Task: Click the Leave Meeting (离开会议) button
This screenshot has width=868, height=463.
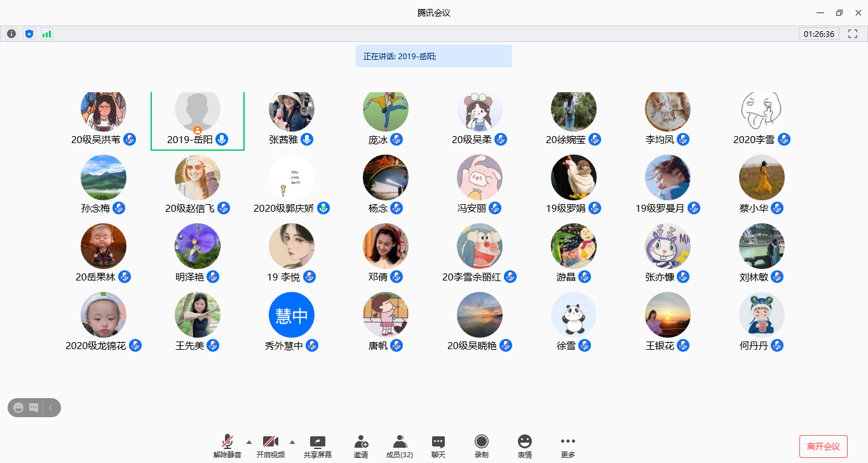Action: pos(823,446)
